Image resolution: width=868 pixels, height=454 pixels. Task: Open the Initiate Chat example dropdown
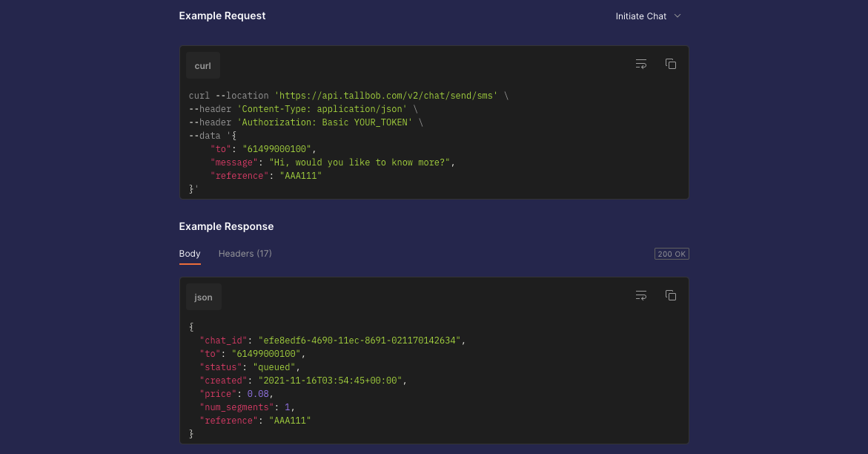[649, 16]
